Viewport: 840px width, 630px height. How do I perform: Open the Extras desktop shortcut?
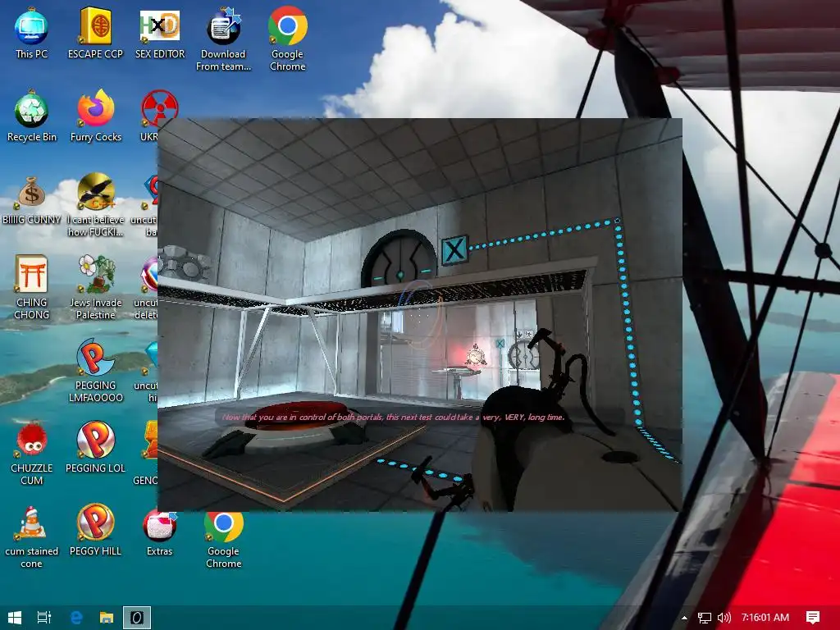pyautogui.click(x=160, y=532)
